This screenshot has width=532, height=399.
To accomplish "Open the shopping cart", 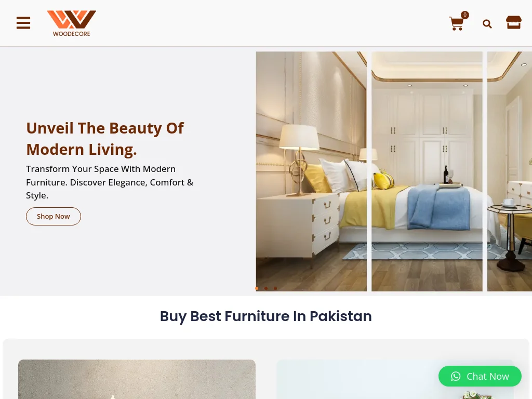I will (456, 24).
